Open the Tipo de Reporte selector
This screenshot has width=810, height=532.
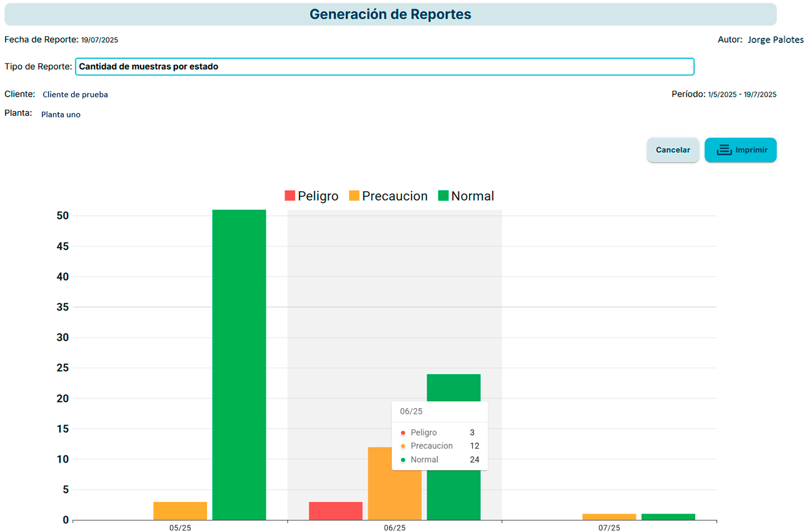click(384, 67)
